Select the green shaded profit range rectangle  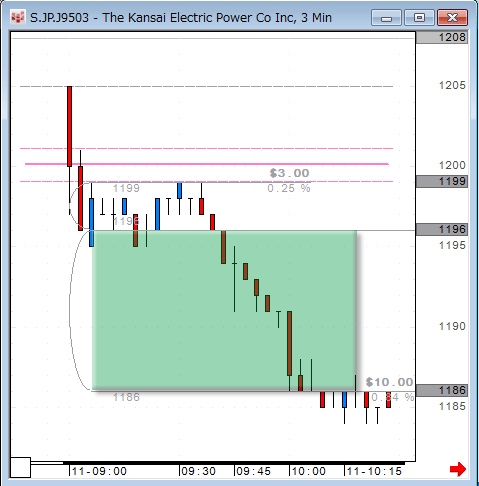tap(224, 310)
